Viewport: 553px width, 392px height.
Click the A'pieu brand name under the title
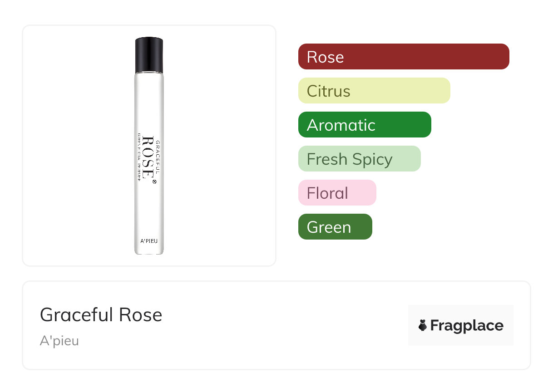click(x=59, y=341)
